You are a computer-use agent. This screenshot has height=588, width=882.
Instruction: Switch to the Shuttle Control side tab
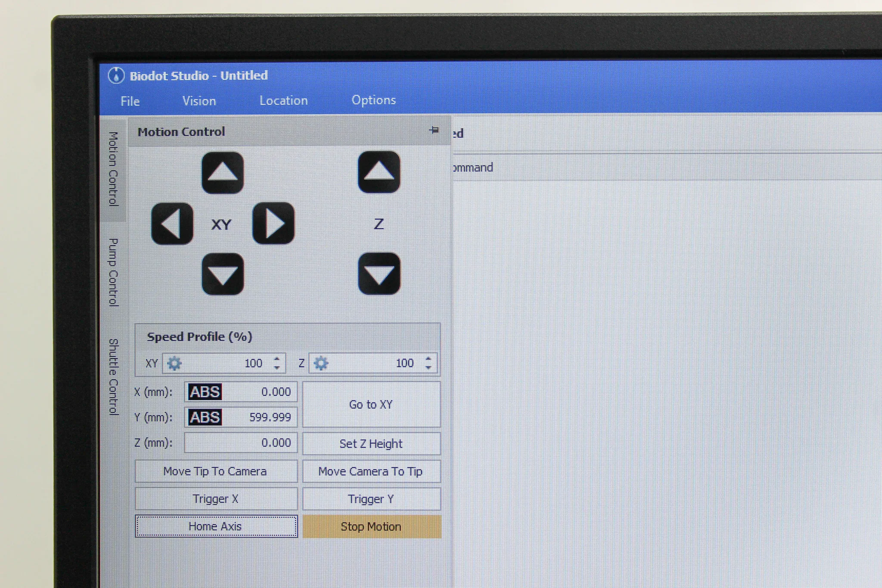pyautogui.click(x=113, y=376)
